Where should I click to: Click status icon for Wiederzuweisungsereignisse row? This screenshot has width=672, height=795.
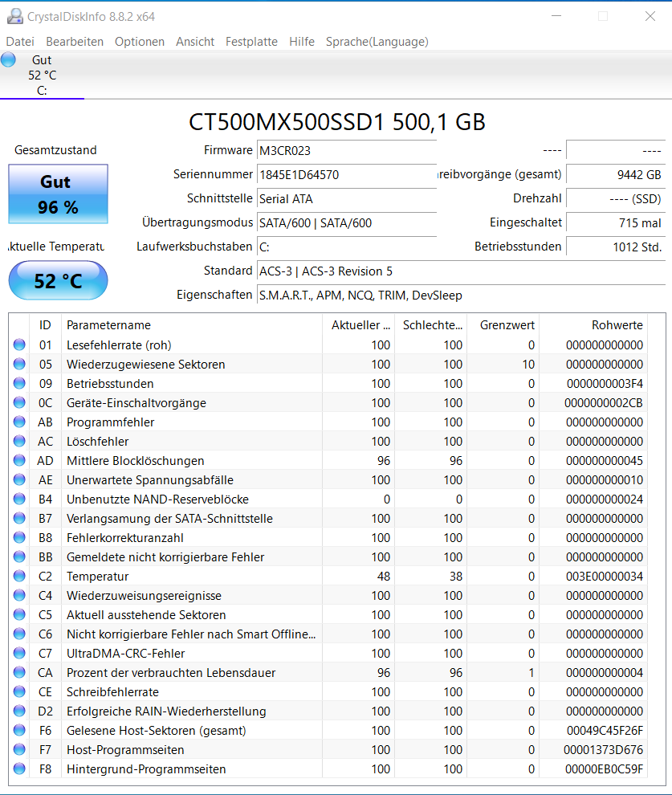pyautogui.click(x=19, y=595)
